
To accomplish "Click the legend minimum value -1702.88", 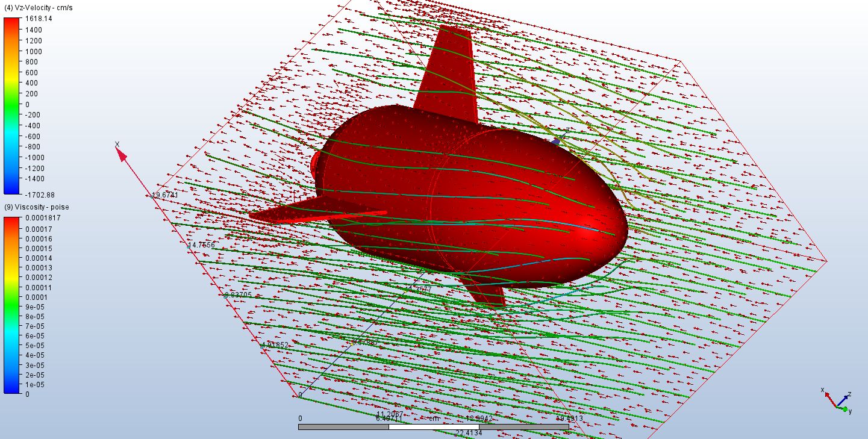I will [x=39, y=195].
